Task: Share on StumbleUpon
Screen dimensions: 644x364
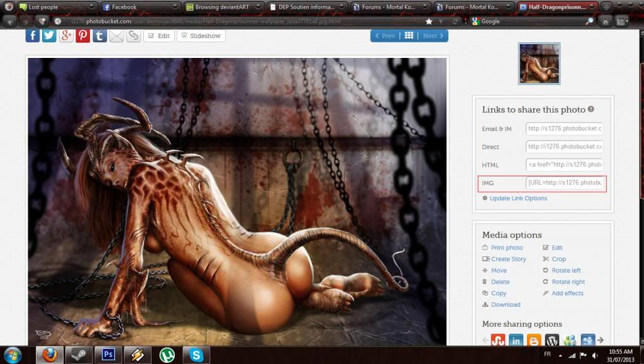Action: pyautogui.click(x=498, y=340)
